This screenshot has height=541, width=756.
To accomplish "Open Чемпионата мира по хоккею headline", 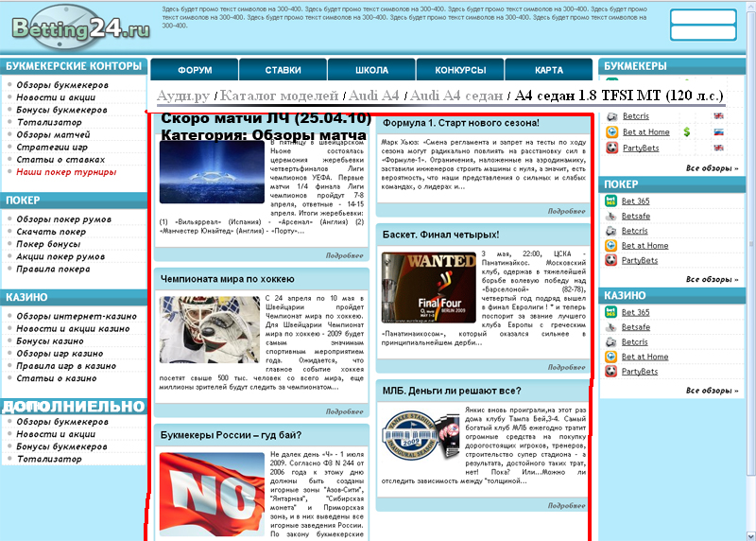I will coord(228,279).
